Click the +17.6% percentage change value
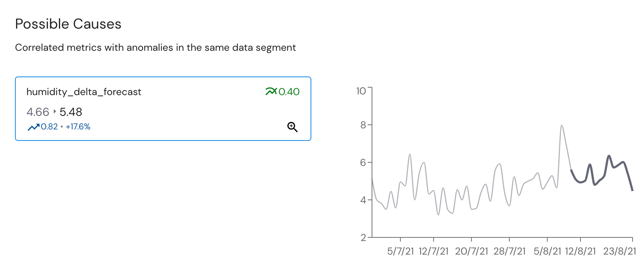Screen dimensions: 644x271 [x=78, y=127]
